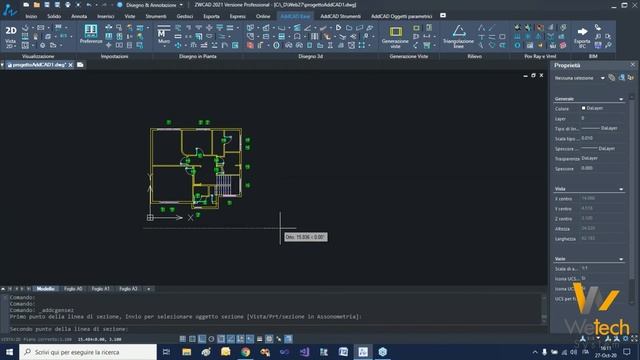Open Chrome from the taskbar
This screenshot has width=640, height=360.
click(x=245, y=352)
